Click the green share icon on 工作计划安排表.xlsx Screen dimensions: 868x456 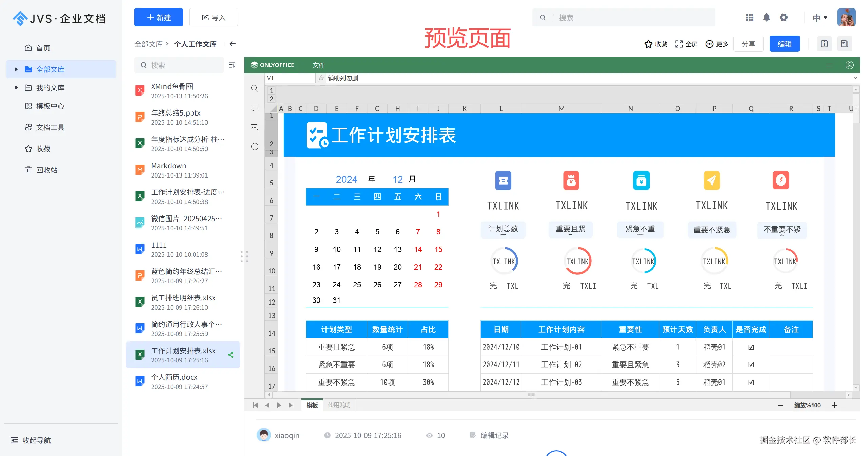click(231, 355)
